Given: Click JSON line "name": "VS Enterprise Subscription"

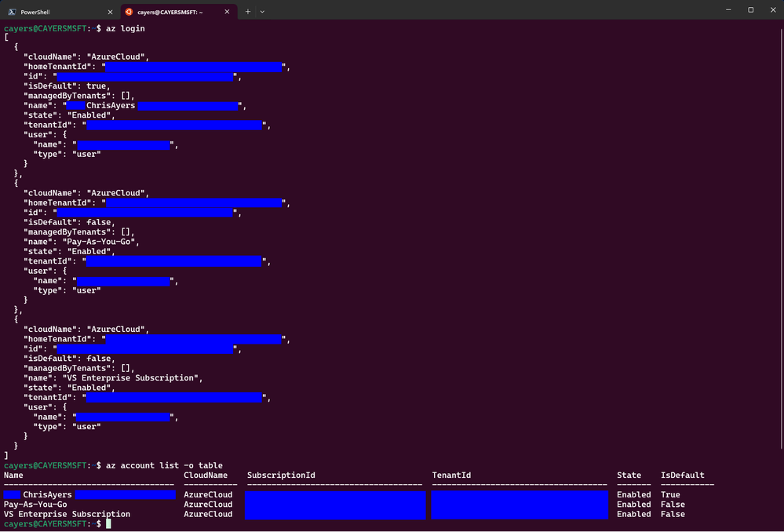Looking at the screenshot, I should pos(113,378).
